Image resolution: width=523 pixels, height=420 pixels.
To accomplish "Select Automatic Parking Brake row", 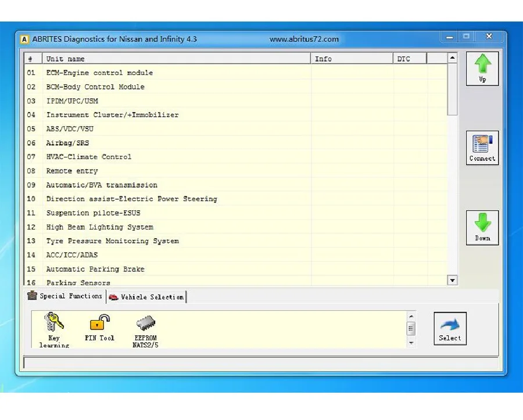I will (235, 269).
